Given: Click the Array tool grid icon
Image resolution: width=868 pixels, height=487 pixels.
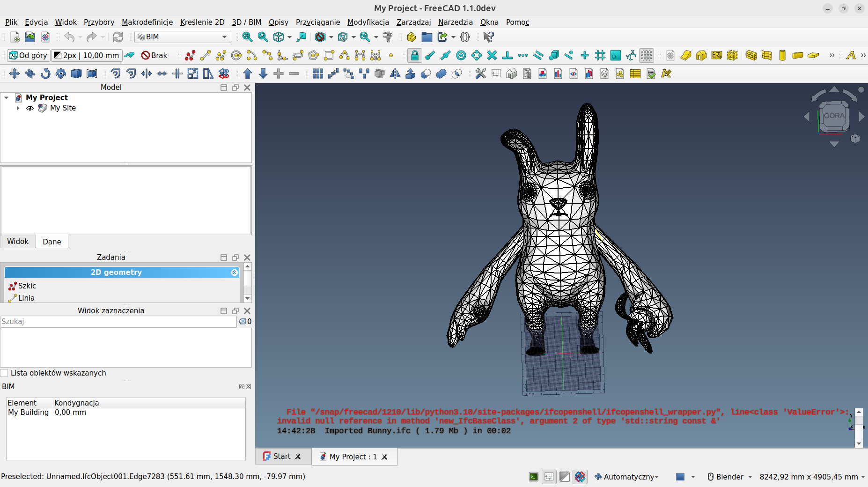Looking at the screenshot, I should point(318,74).
